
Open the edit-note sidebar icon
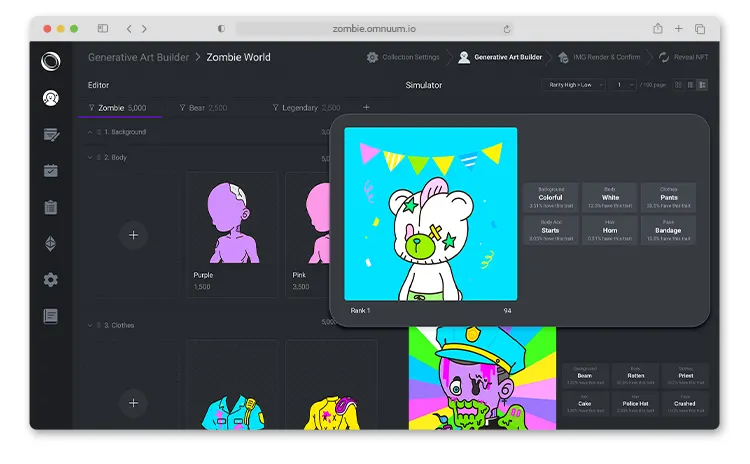tap(51, 135)
